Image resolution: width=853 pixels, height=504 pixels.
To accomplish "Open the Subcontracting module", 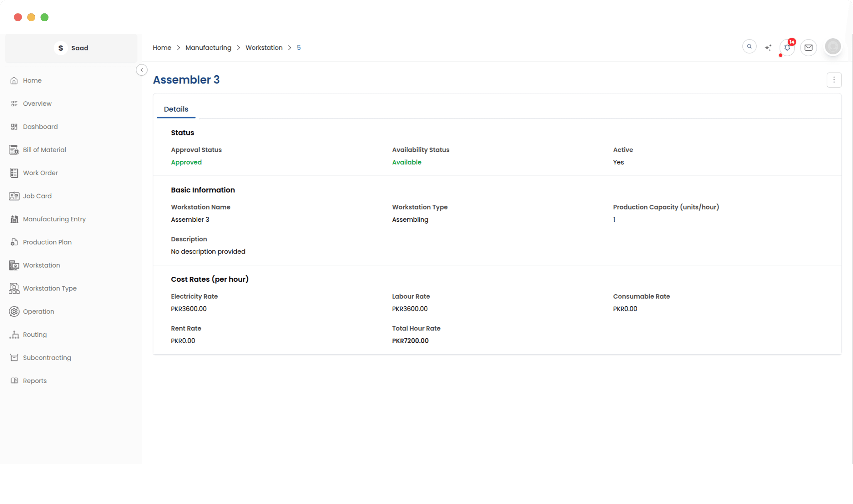I will [x=47, y=357].
